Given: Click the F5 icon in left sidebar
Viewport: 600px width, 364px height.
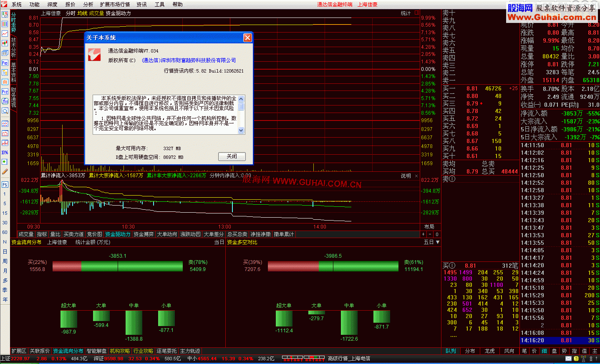Looking at the screenshot, I should coord(5,184).
